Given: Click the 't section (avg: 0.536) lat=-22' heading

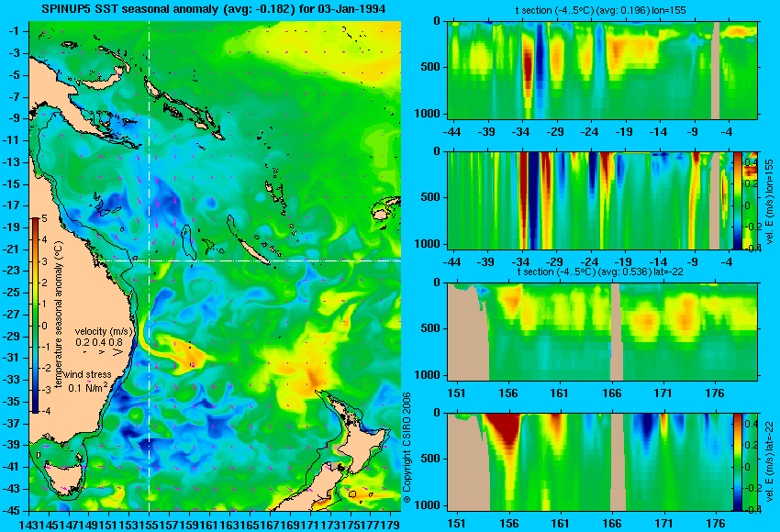Looking at the screenshot, I should click(600, 272).
